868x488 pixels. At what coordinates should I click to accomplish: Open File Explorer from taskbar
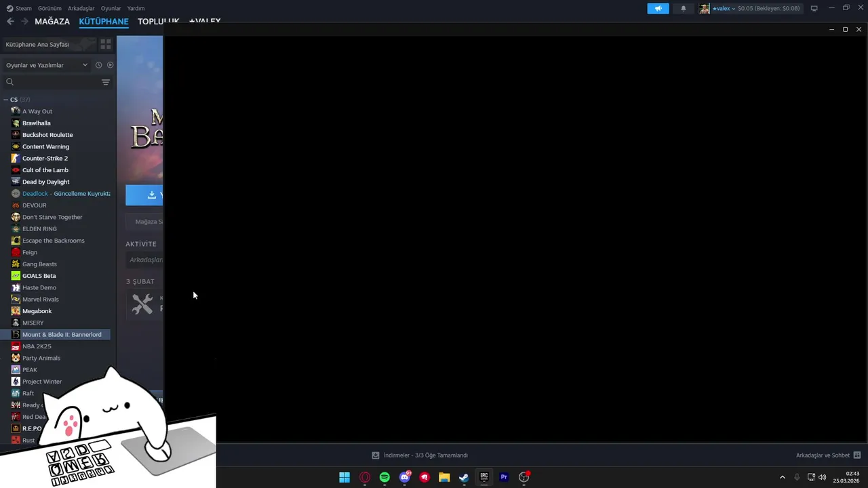444,477
